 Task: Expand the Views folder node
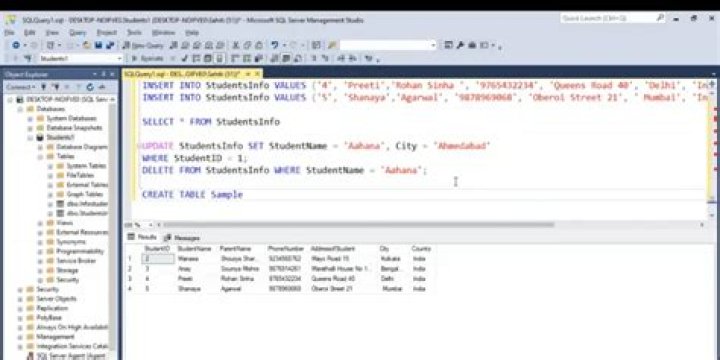tap(40, 223)
